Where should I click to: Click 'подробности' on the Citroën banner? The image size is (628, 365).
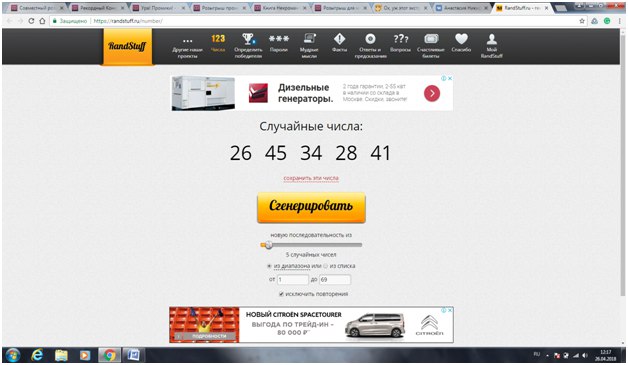209,336
